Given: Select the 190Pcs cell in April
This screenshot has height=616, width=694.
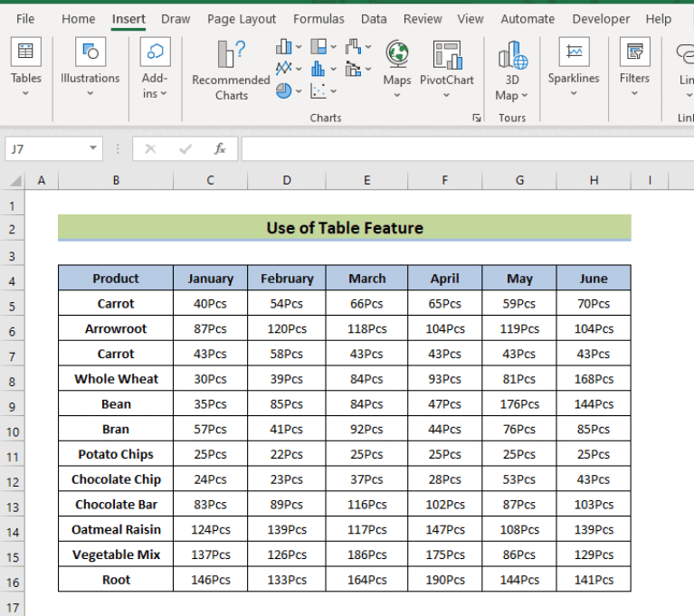Looking at the screenshot, I should (x=445, y=580).
